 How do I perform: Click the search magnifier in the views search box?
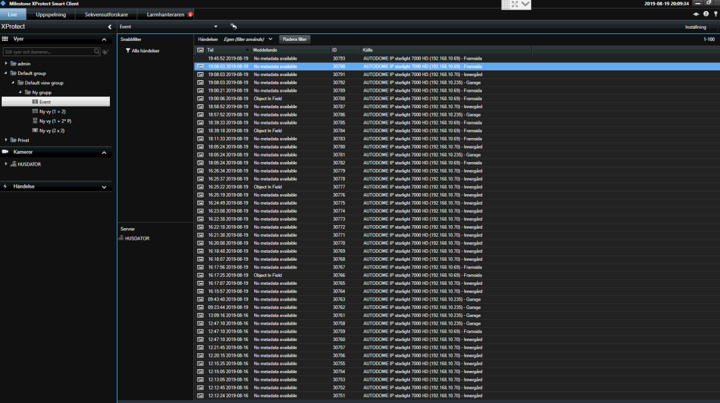click(98, 52)
